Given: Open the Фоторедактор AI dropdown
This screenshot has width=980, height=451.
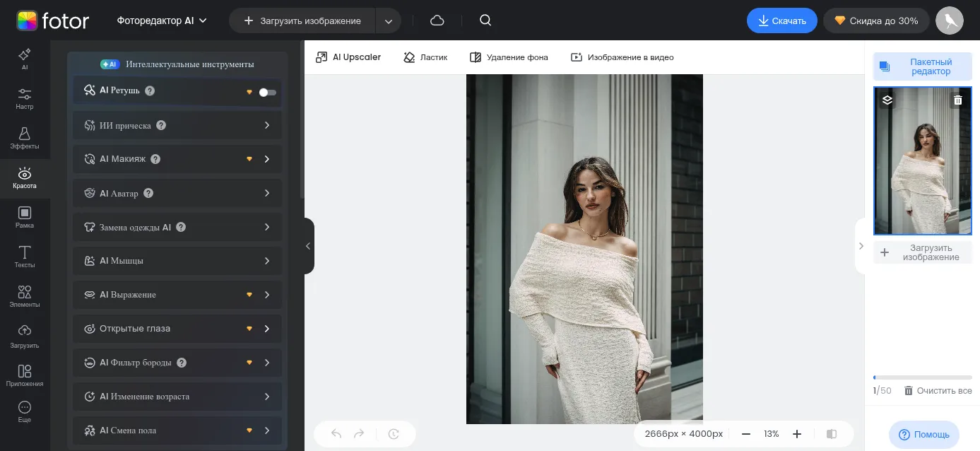Looking at the screenshot, I should click(162, 20).
